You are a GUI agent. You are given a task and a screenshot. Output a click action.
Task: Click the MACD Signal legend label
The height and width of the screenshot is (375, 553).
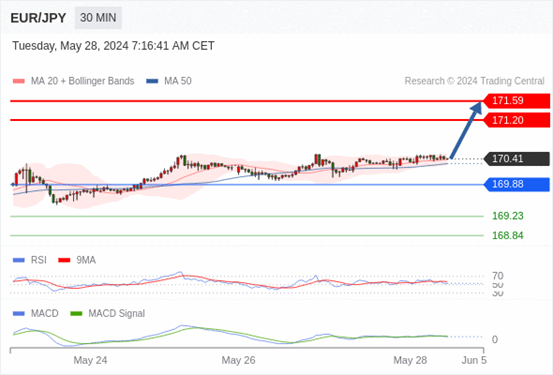point(117,314)
